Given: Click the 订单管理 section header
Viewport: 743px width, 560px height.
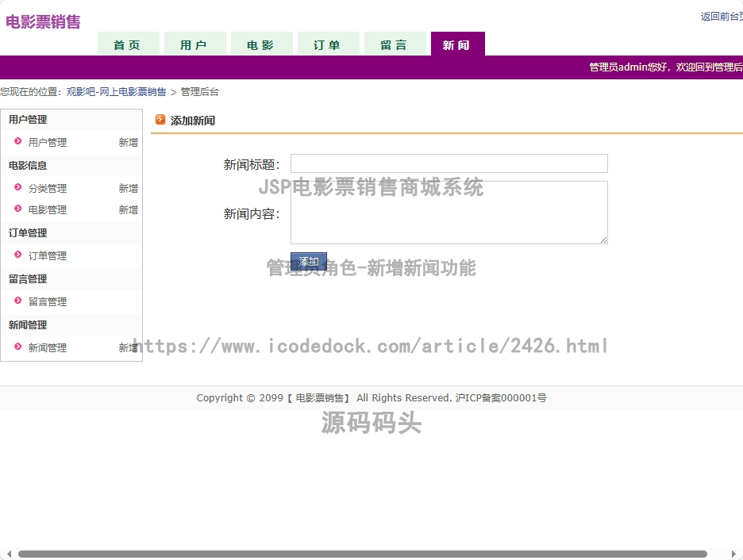Looking at the screenshot, I should (x=28, y=233).
